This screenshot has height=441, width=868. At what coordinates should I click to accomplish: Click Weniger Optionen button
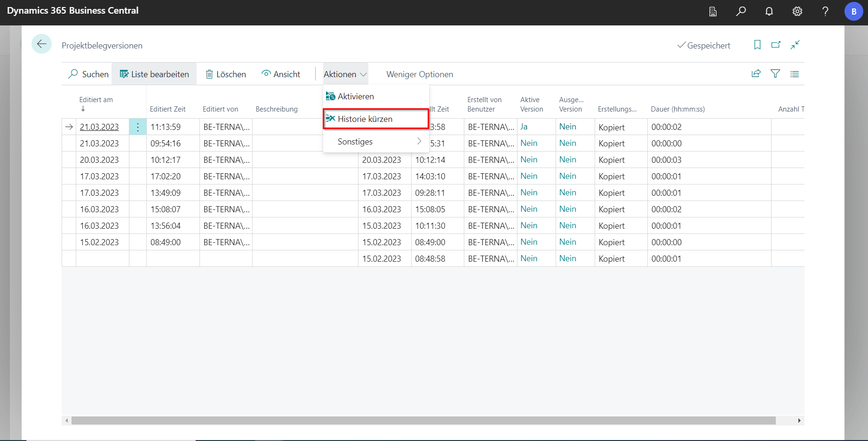point(420,74)
